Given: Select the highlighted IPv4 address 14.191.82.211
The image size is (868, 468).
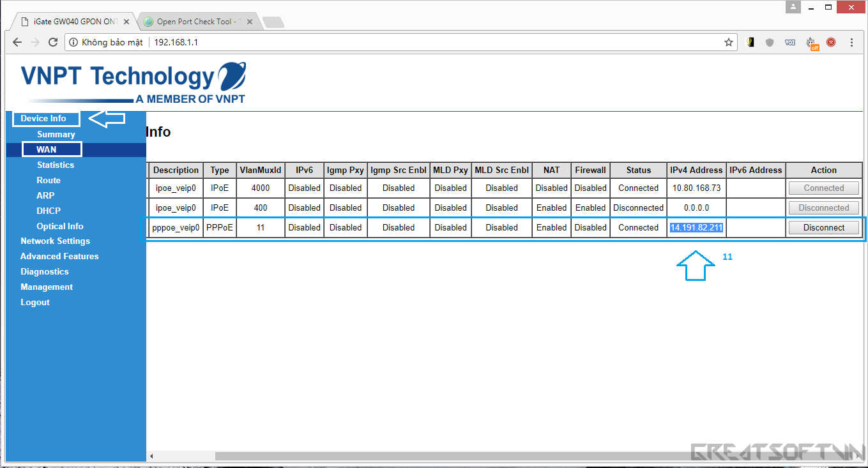Looking at the screenshot, I should pos(696,227).
